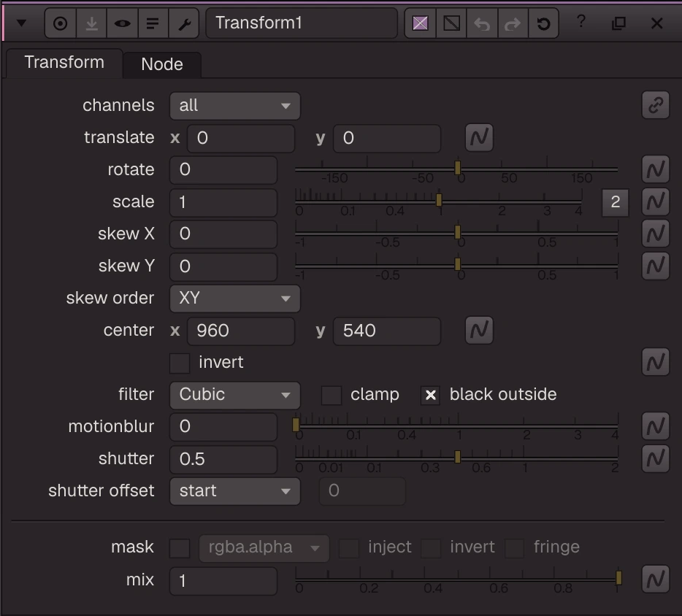The image size is (682, 616).
Task: Switch to the Node tab
Action: 162,64
